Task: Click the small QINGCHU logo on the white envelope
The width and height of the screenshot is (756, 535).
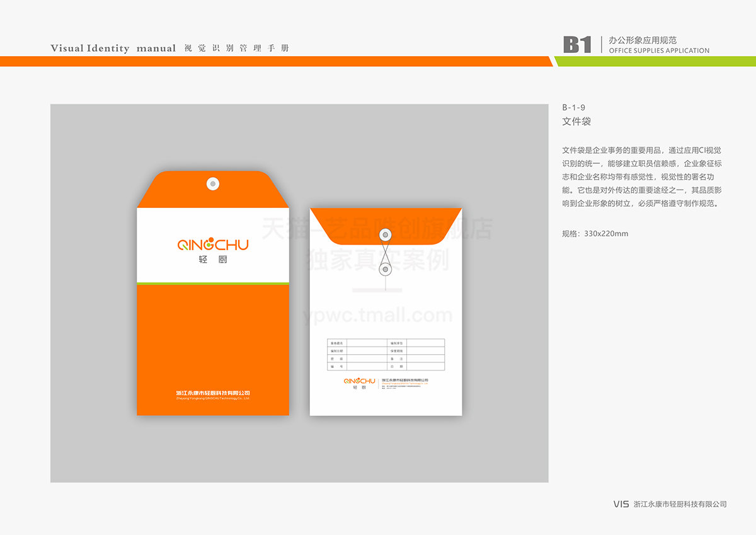Action: (x=359, y=381)
